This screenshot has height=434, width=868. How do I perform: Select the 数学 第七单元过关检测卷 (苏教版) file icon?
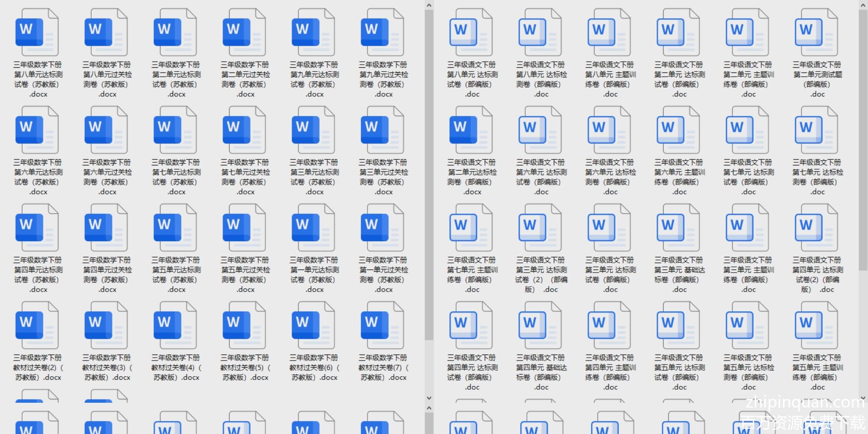(x=244, y=130)
